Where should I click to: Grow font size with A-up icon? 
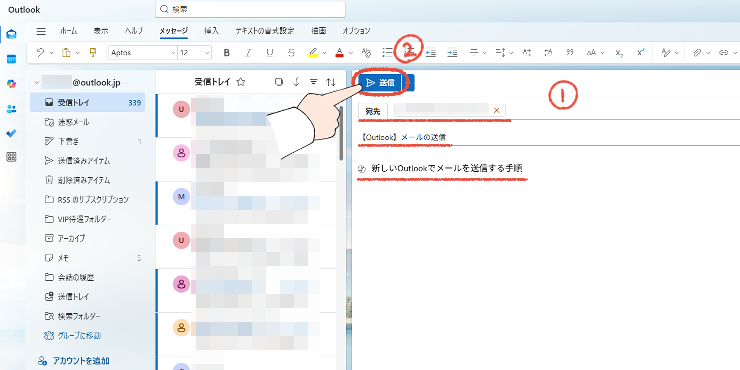pyautogui.click(x=527, y=53)
